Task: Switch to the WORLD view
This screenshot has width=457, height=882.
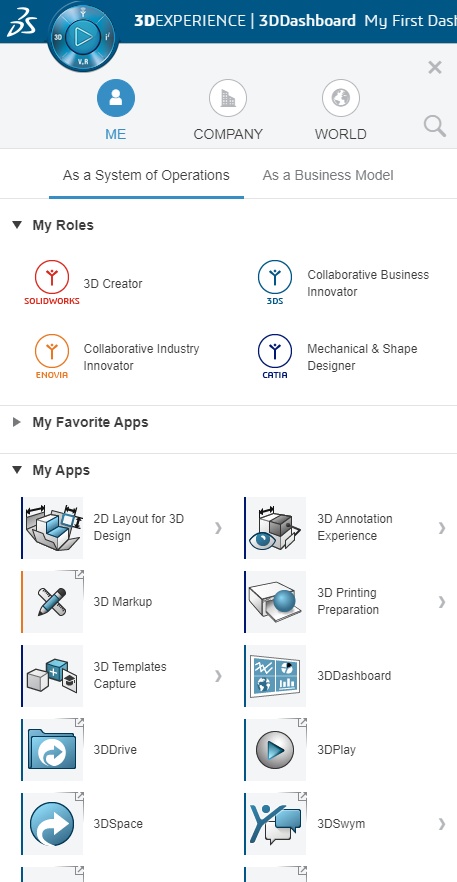Action: [340, 110]
